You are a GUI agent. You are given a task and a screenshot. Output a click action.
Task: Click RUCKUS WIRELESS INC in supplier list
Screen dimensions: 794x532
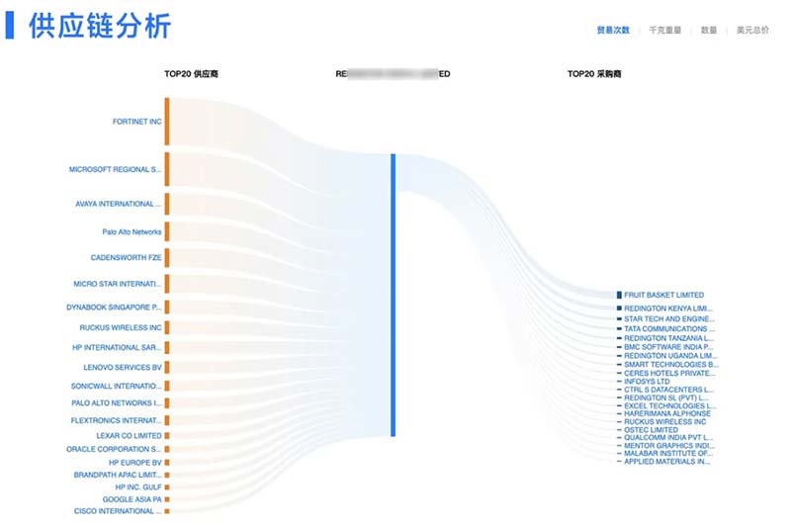[x=121, y=327]
